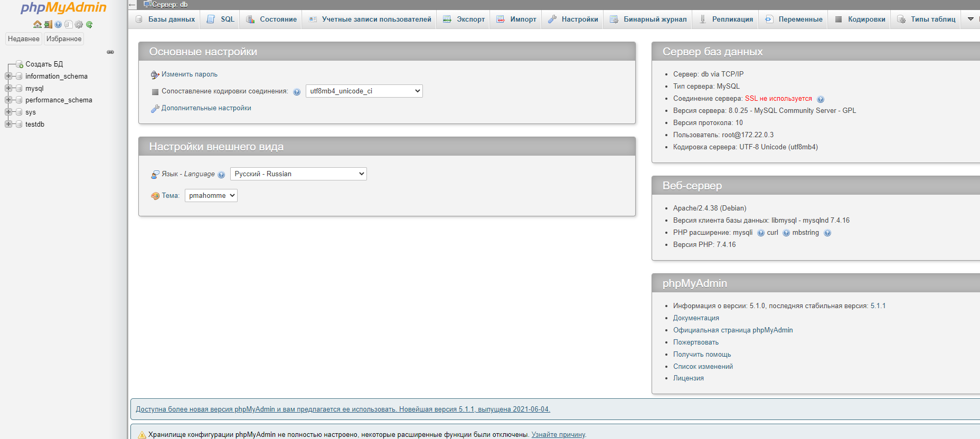Click the Получить помощь link
Viewport: 980px width, 439px height.
(x=702, y=354)
